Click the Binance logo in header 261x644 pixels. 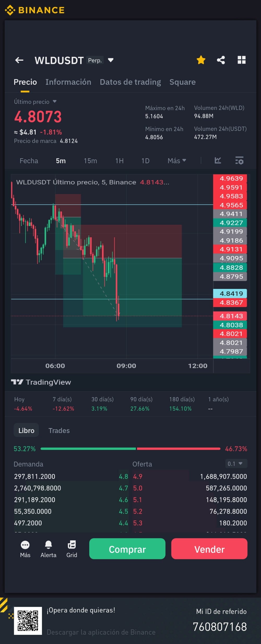point(35,10)
